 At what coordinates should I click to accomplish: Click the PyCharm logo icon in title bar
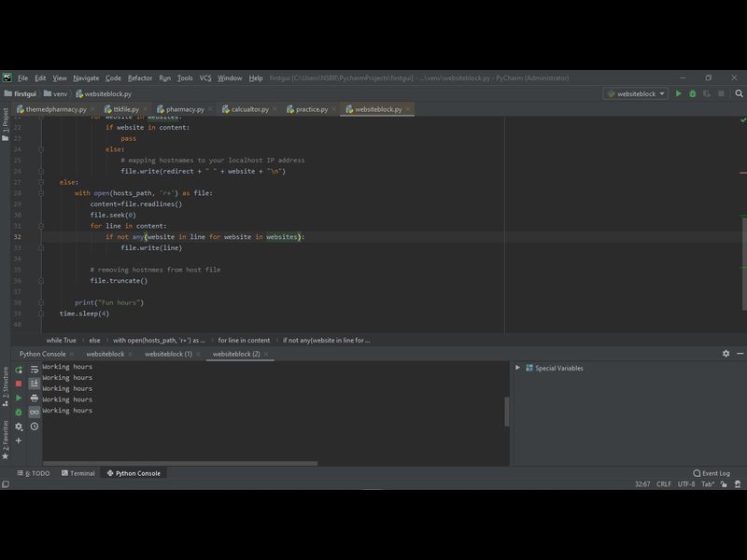pos(7,77)
